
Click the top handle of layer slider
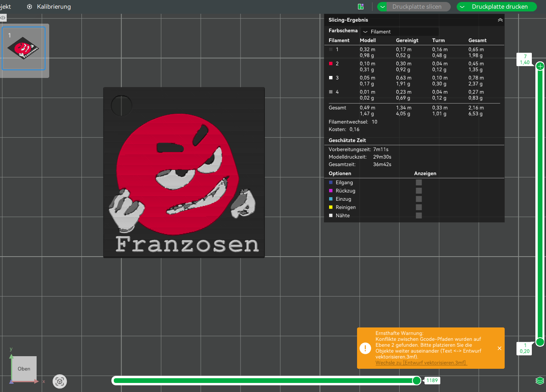click(x=540, y=66)
